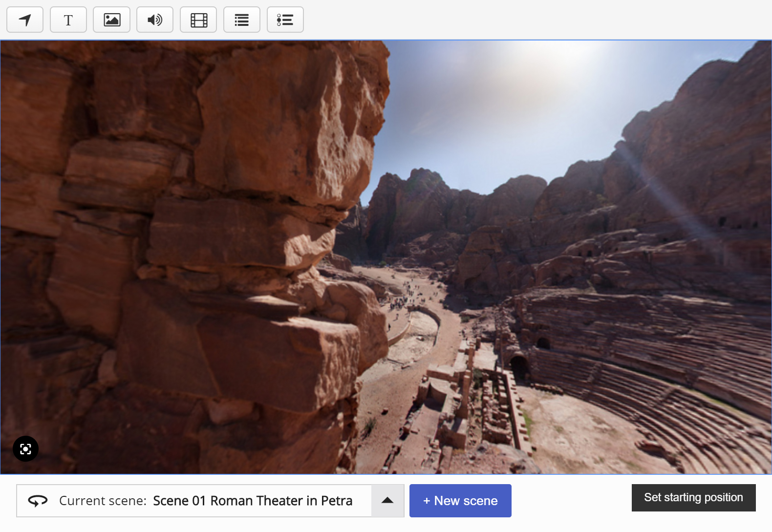Open the Current scene selector dropdown
The image size is (772, 532).
tap(210, 501)
